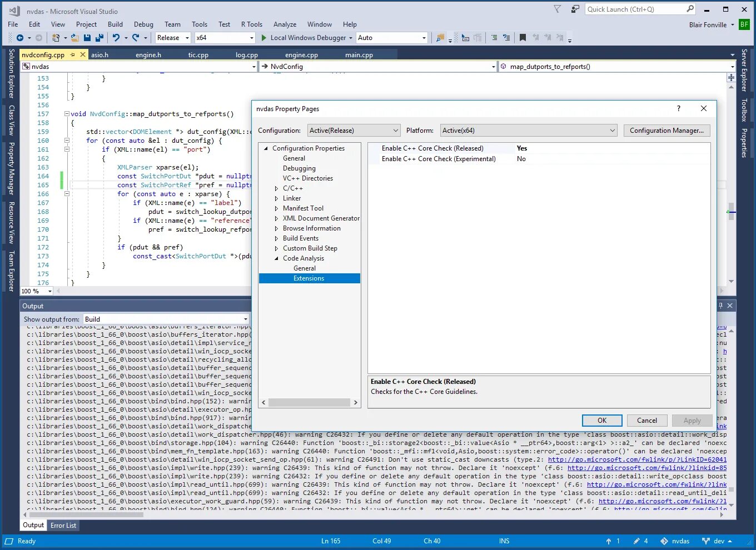Image resolution: width=756 pixels, height=550 pixels.
Task: Click the Save floppy disk icon
Action: coord(87,38)
